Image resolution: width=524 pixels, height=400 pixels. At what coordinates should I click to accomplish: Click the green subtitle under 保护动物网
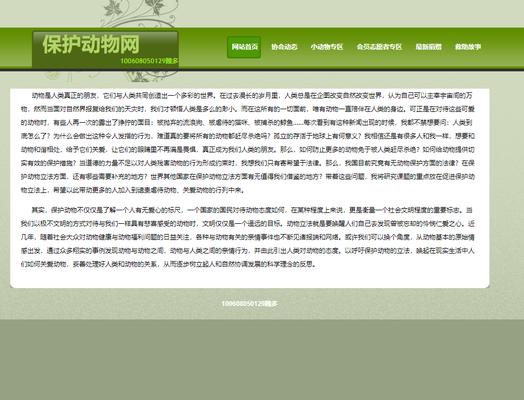coord(149,61)
